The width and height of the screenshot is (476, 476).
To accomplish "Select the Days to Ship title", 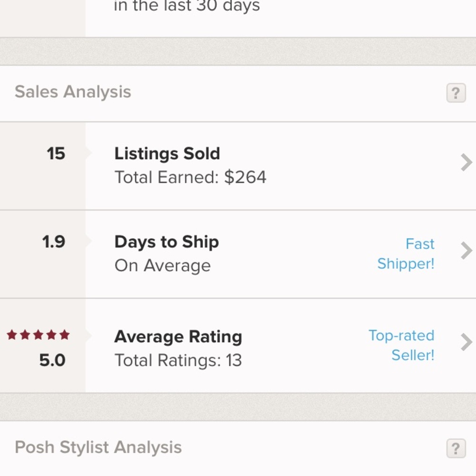I will [167, 242].
